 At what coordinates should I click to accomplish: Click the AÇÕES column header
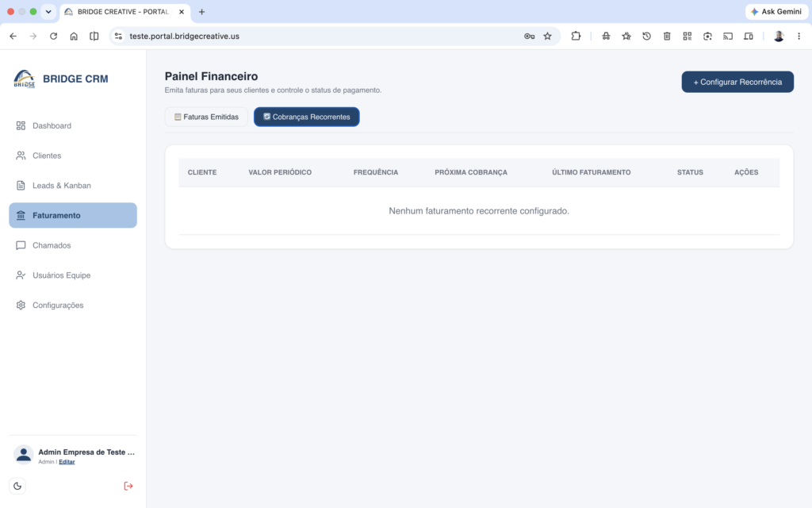point(746,172)
